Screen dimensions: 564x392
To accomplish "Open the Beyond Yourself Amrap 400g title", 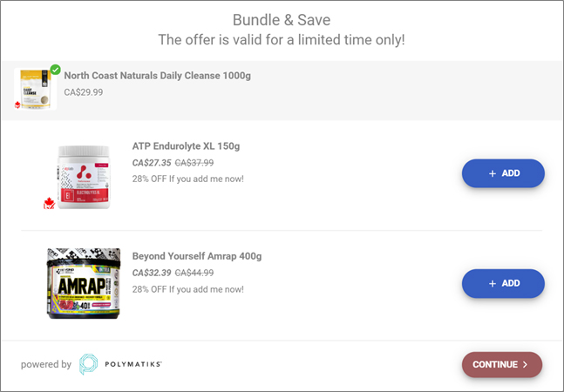I will (x=197, y=256).
